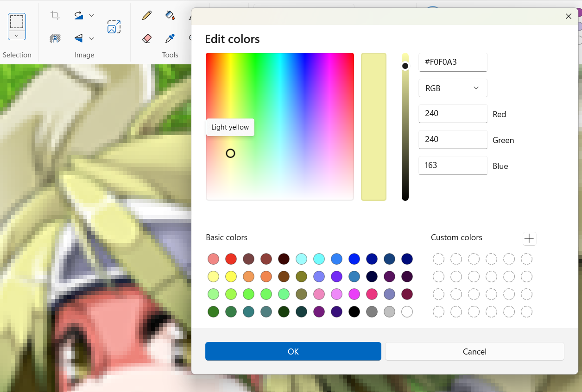Click the pixelated canvas image in Paint
This screenshot has height=392, width=582.
click(x=95, y=228)
